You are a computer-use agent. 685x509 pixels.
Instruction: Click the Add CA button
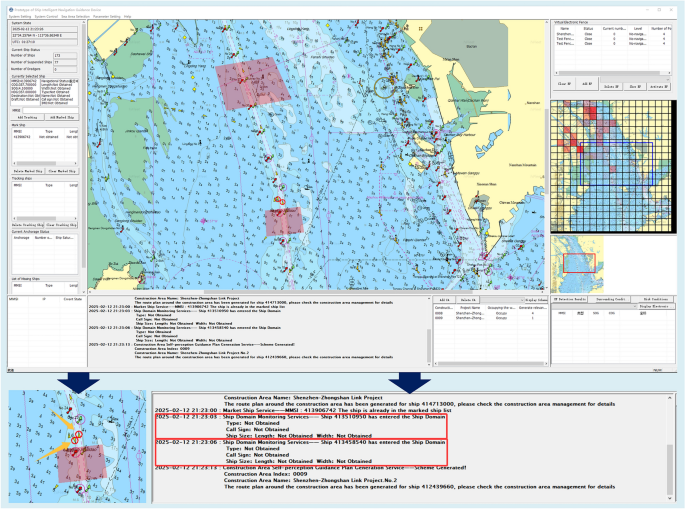pyautogui.click(x=445, y=300)
